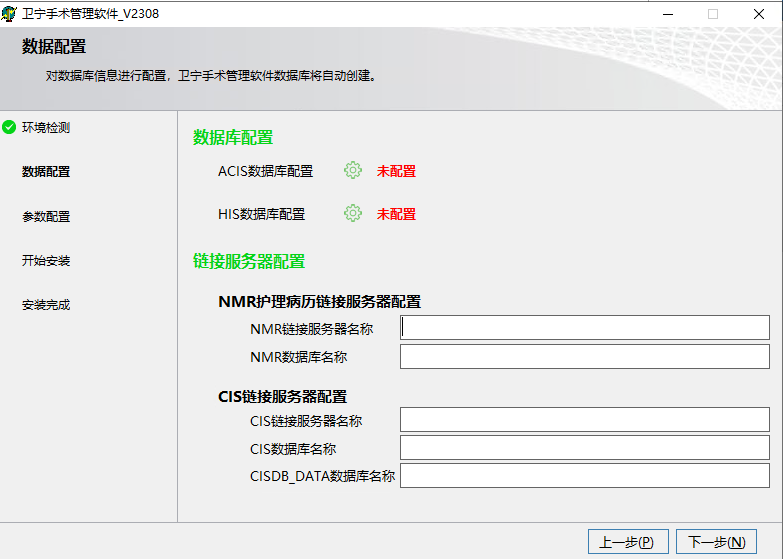Click the NMR数据库名称 field label
The width and height of the screenshot is (783, 559).
click(299, 357)
